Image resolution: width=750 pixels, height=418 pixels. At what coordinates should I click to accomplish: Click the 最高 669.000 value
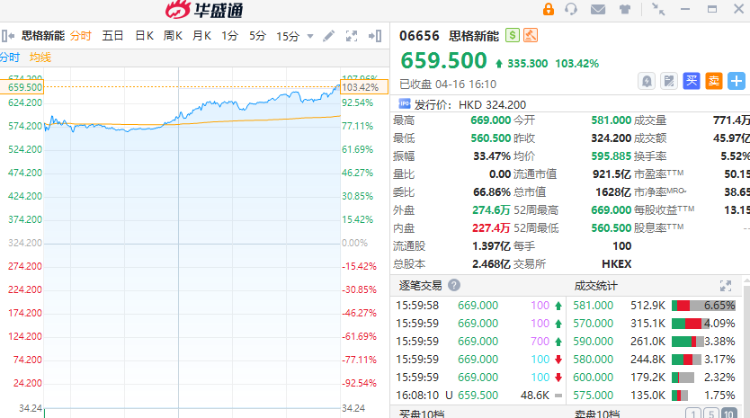(x=491, y=120)
